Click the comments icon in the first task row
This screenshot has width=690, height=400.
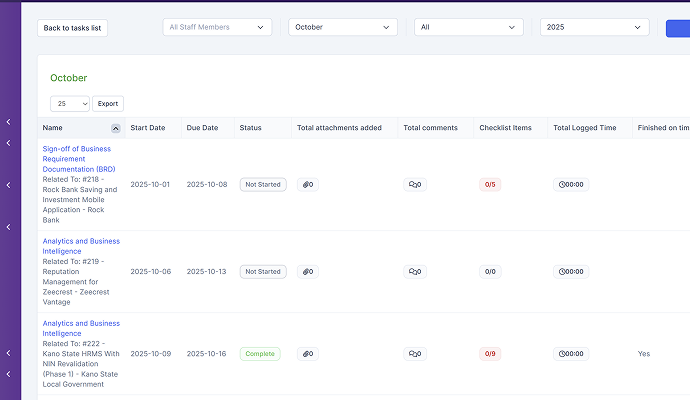coord(415,185)
